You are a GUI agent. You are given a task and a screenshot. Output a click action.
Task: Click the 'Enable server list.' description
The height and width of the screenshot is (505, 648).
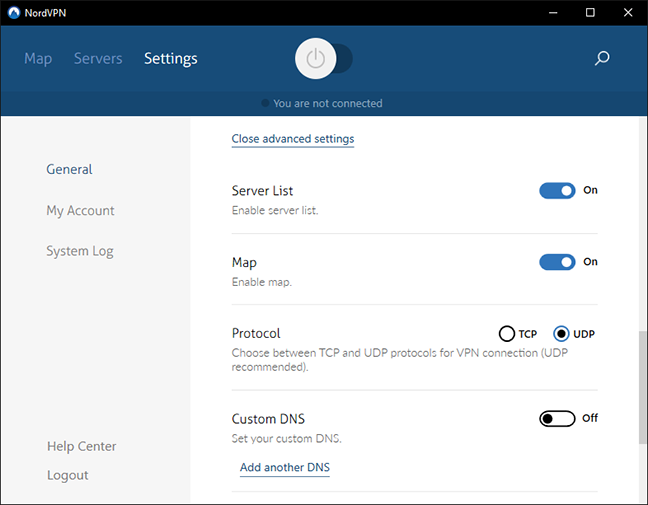[275, 210]
